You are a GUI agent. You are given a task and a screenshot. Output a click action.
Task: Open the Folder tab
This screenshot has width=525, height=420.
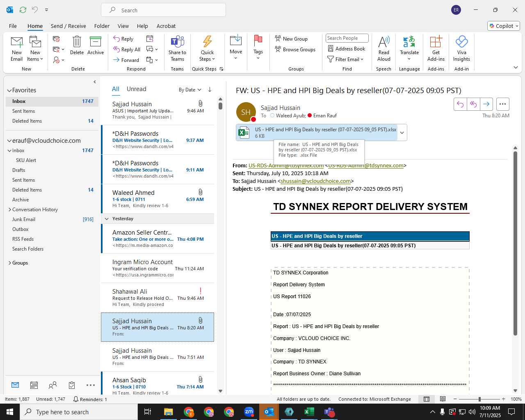tap(102, 26)
